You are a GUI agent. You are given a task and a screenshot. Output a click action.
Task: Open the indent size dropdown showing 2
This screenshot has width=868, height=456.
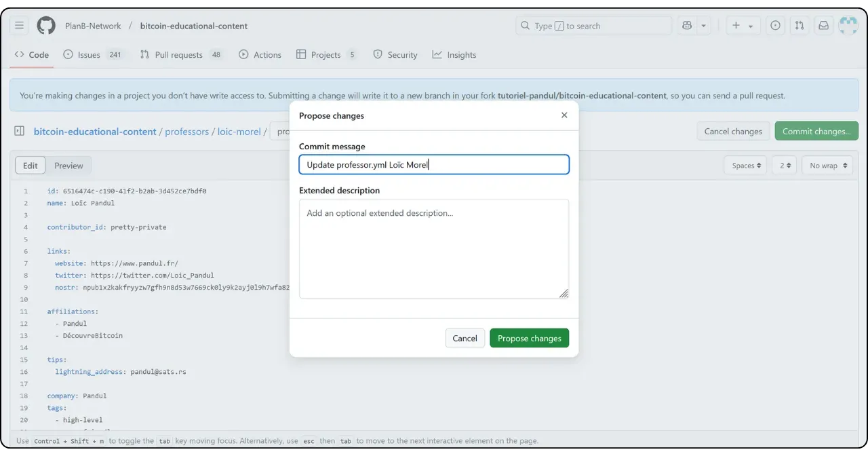point(784,166)
